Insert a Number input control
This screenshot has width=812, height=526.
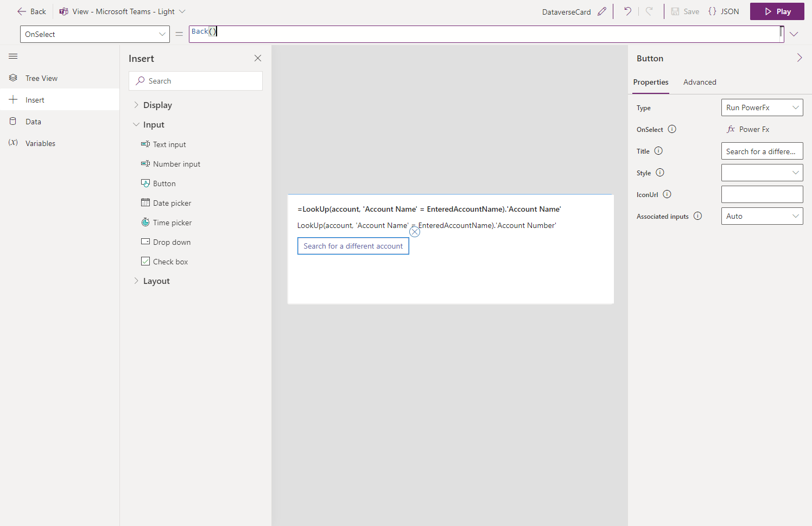point(171,164)
